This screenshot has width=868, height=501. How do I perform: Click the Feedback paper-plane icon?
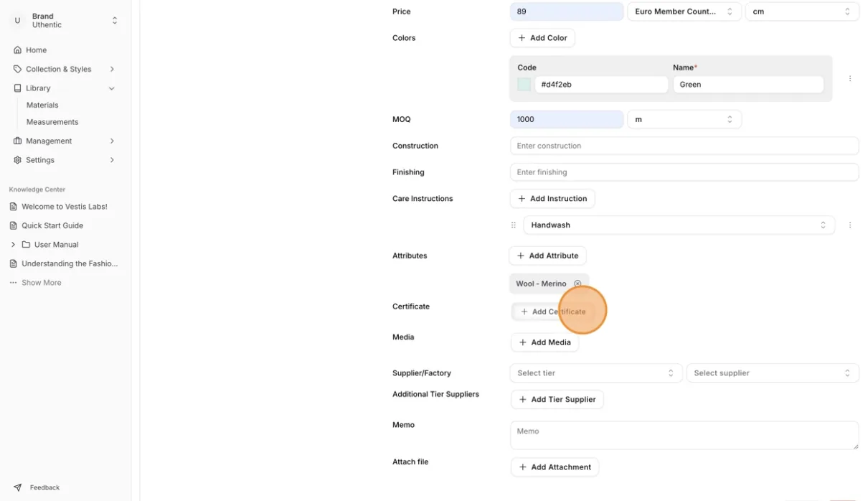click(x=18, y=487)
